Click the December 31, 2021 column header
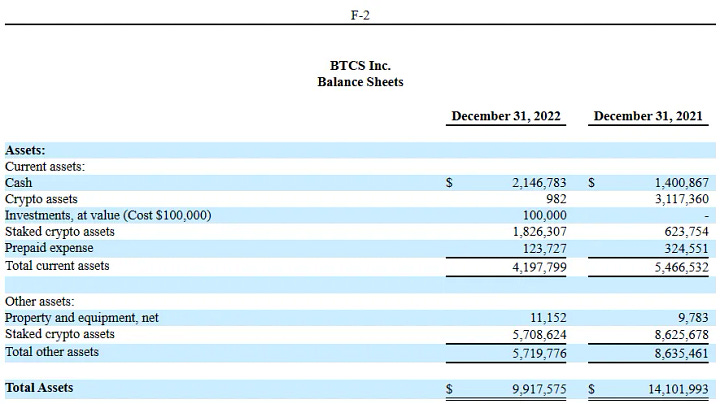Image resolution: width=720 pixels, height=404 pixels. [x=648, y=116]
